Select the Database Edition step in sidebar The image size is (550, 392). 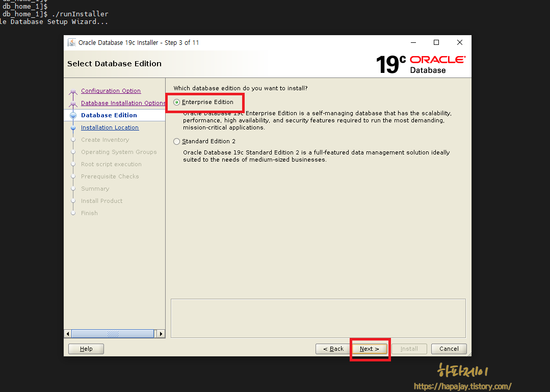[x=109, y=115]
